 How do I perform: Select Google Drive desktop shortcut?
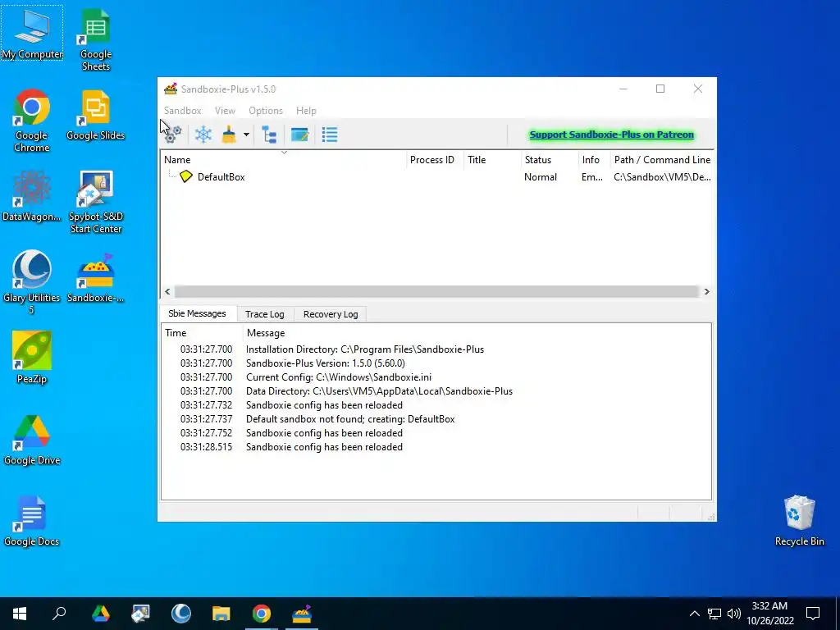point(32,440)
